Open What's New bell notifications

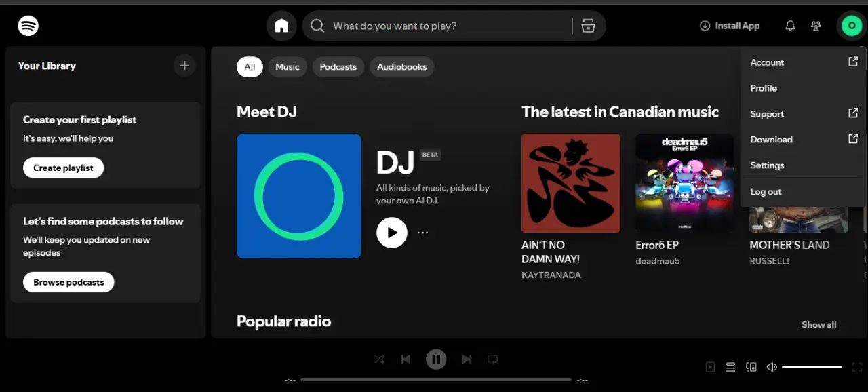790,26
